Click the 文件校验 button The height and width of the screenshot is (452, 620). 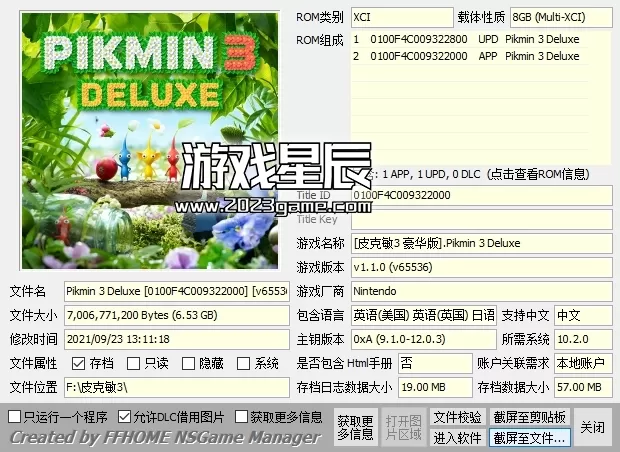[x=457, y=417]
